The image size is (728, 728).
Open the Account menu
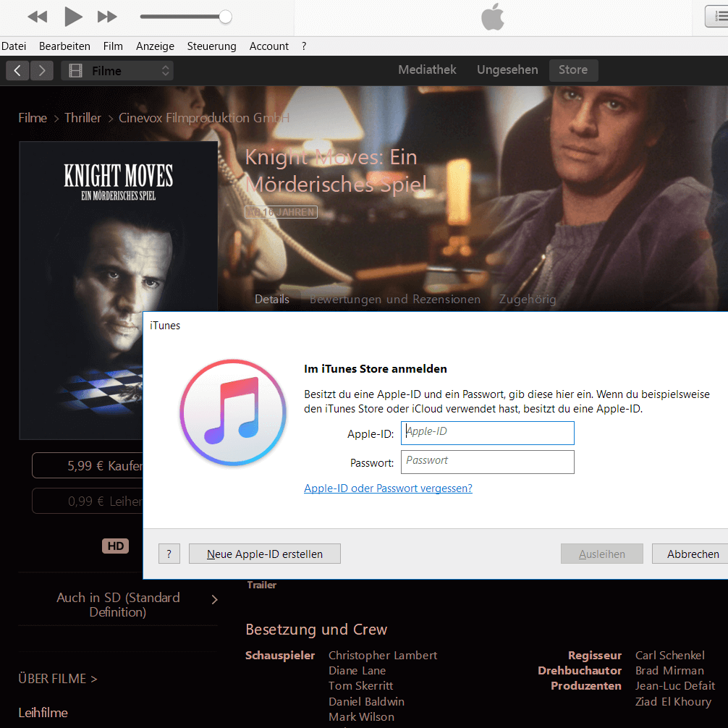268,46
